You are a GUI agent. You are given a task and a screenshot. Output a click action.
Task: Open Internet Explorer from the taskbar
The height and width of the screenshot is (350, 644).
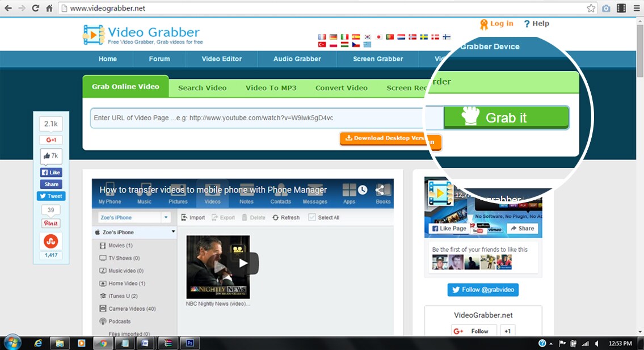38,343
